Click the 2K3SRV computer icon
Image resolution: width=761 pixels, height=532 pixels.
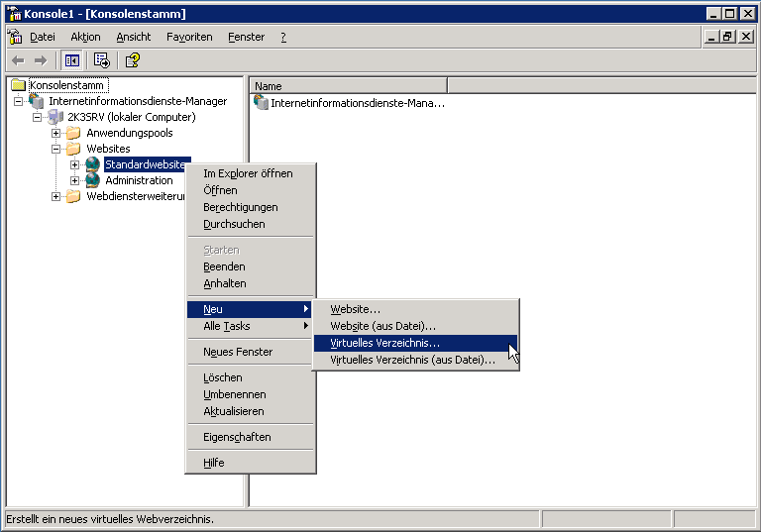pyautogui.click(x=55, y=117)
